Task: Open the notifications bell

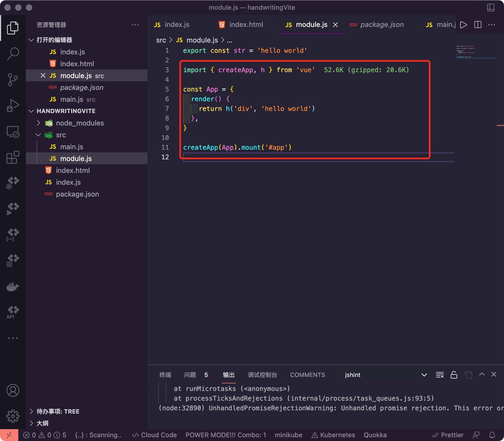Action: click(492, 435)
